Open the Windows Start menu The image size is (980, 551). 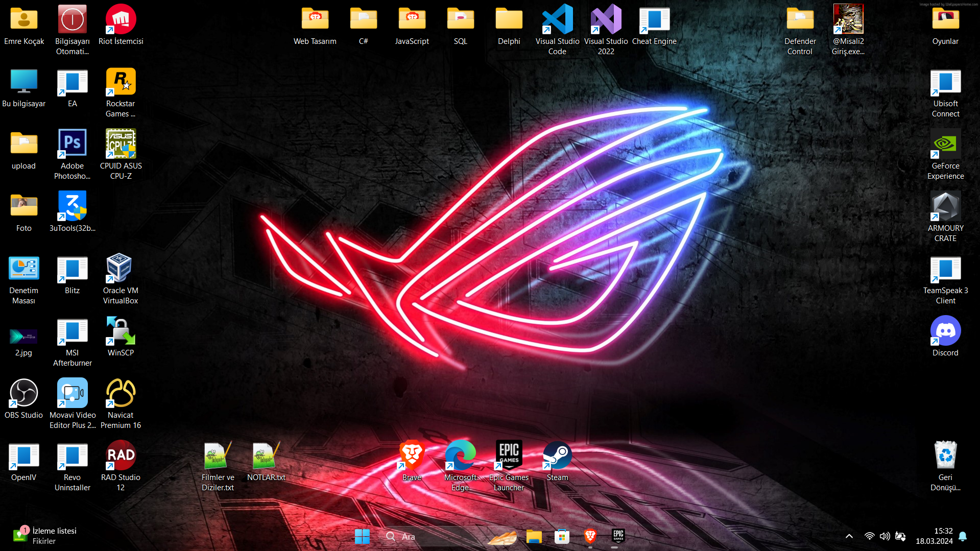click(362, 537)
